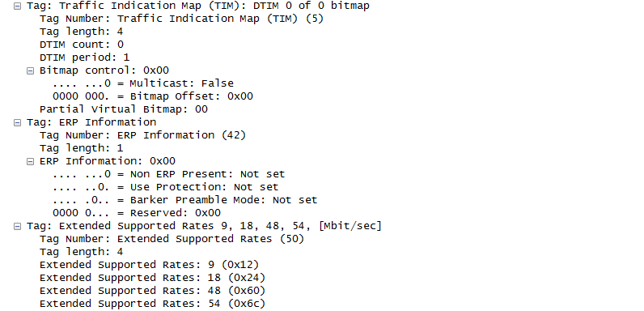The height and width of the screenshot is (311, 644).
Task: Select the DTIM period: 1 line
Action: tap(85, 58)
